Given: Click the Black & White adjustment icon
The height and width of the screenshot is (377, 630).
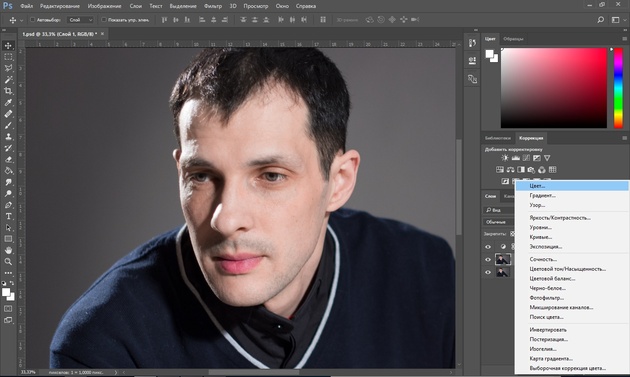Looking at the screenshot, I should click(521, 170).
